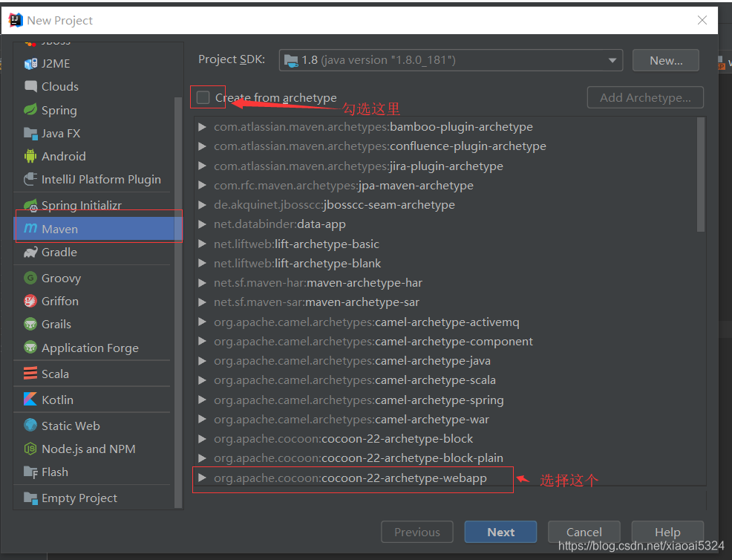Click the IntelliJ logo in title bar
This screenshot has width=732, height=560.
click(x=16, y=20)
